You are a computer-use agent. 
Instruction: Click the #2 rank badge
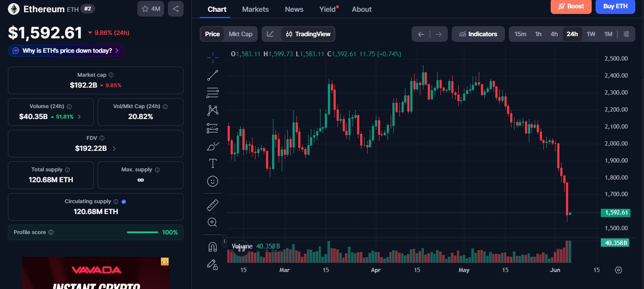coord(88,9)
